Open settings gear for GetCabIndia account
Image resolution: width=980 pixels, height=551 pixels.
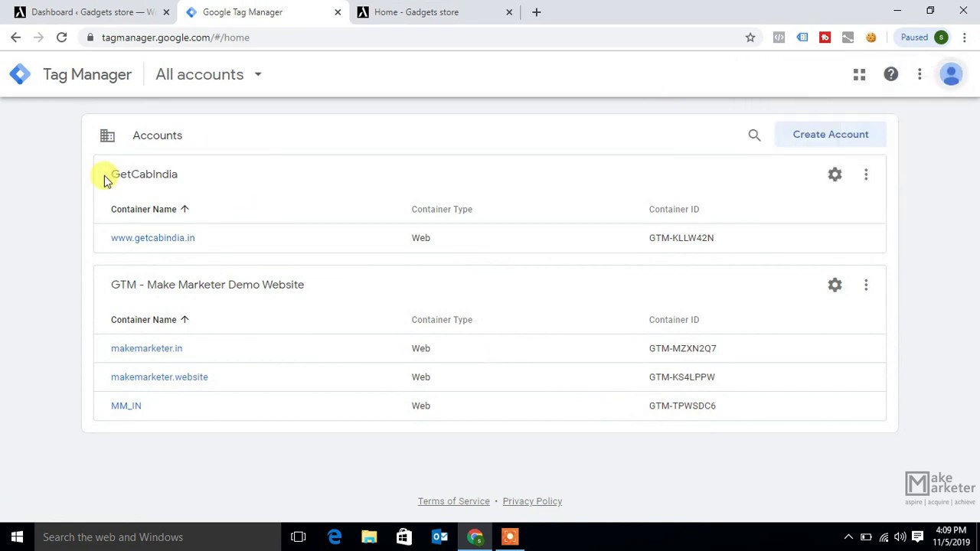[x=835, y=174]
